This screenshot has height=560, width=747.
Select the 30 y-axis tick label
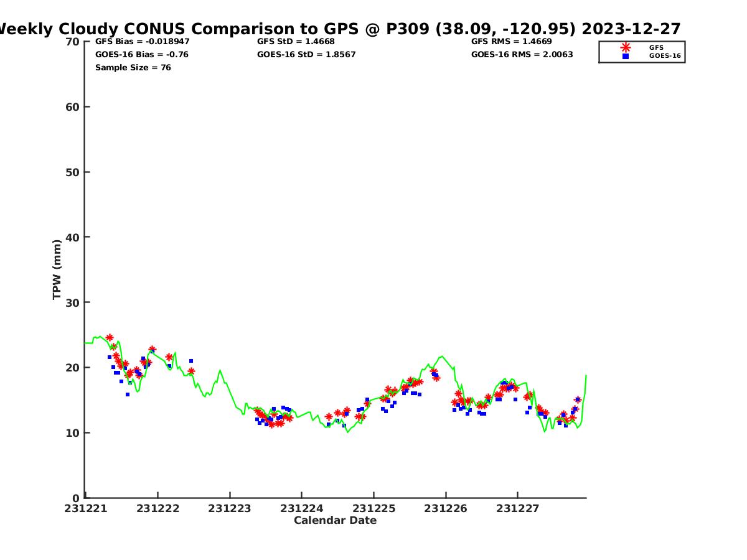73,302
